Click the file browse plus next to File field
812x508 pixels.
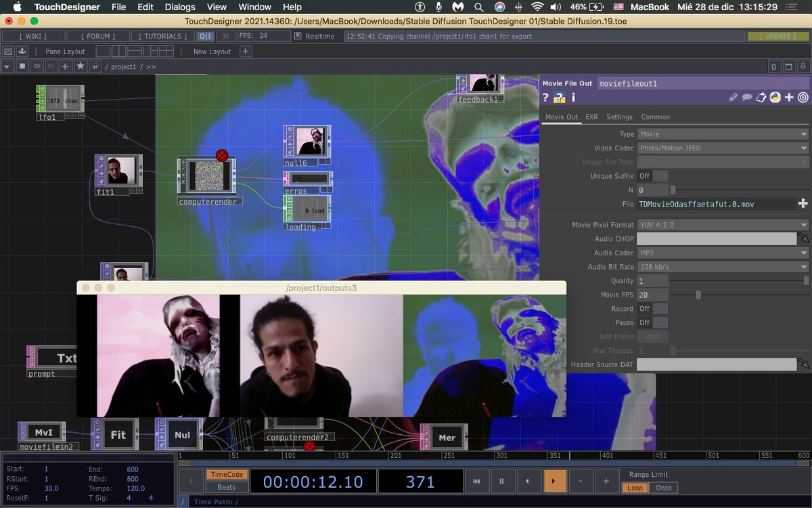click(803, 203)
